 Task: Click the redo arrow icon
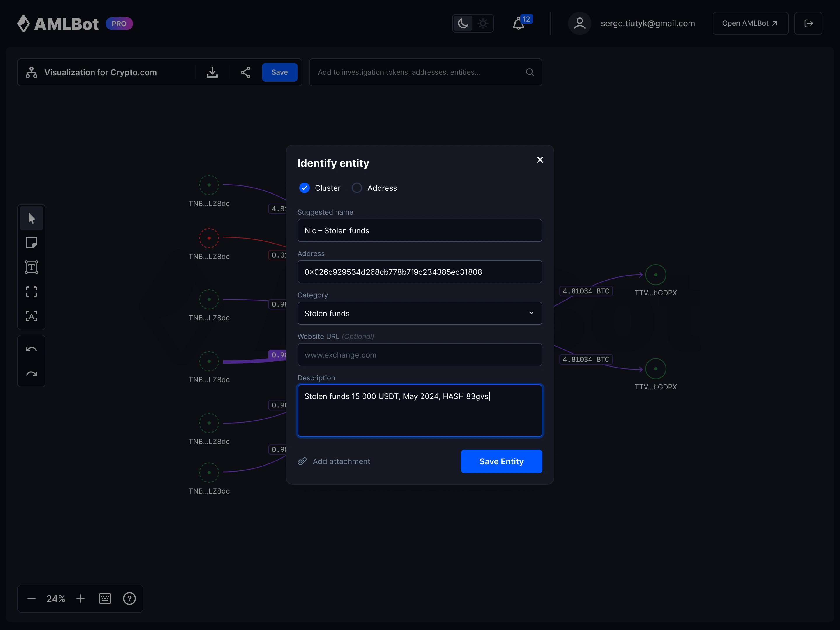[32, 374]
